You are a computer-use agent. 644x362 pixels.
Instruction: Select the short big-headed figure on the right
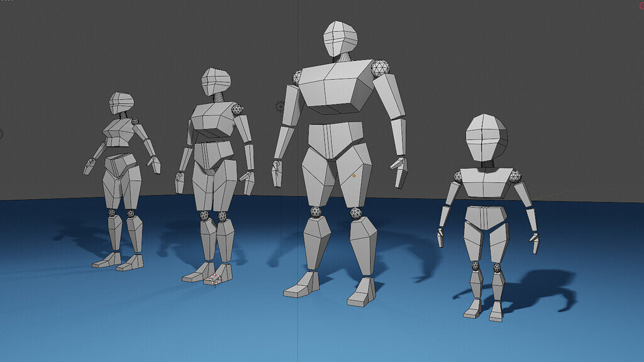(x=487, y=217)
